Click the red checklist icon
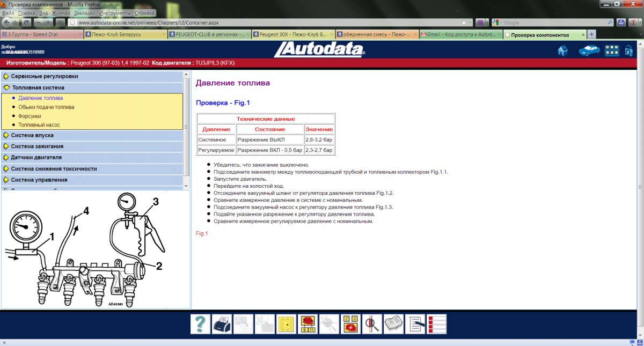Image resolution: width=644 pixels, height=346 pixels. pos(436,324)
